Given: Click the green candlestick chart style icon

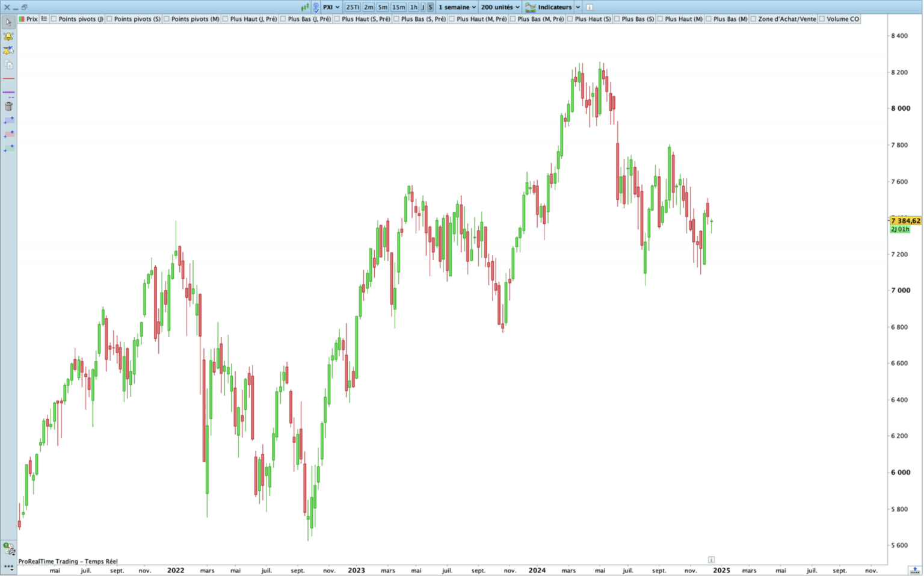Looking at the screenshot, I should point(305,7).
